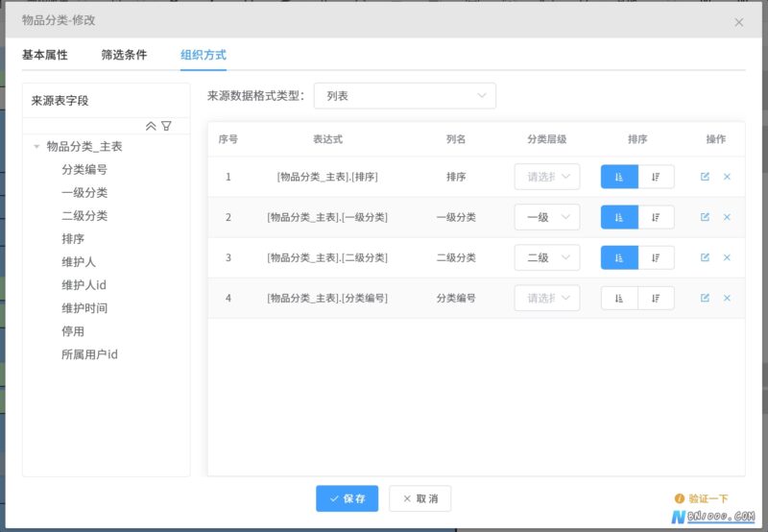Click the 取消 button
This screenshot has height=532, width=768.
click(x=420, y=498)
